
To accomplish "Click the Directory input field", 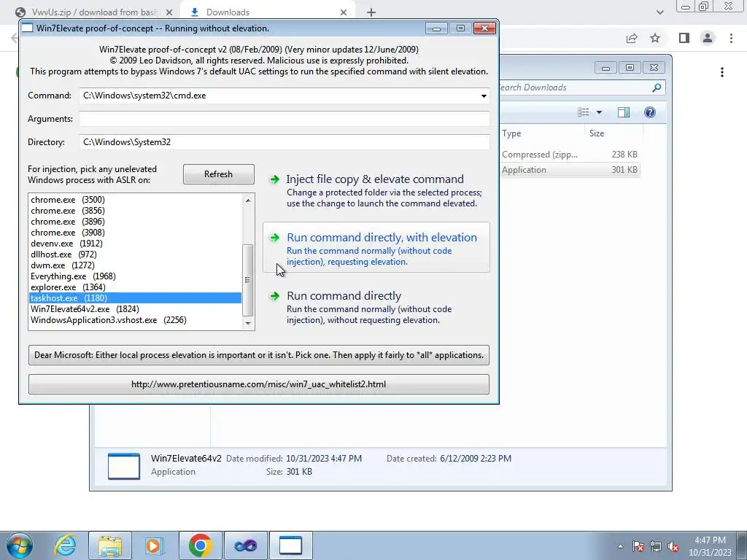I will (285, 142).
